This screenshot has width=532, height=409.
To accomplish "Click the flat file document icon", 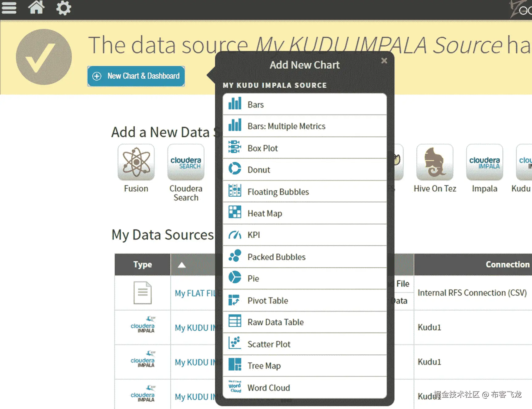I will [x=142, y=293].
